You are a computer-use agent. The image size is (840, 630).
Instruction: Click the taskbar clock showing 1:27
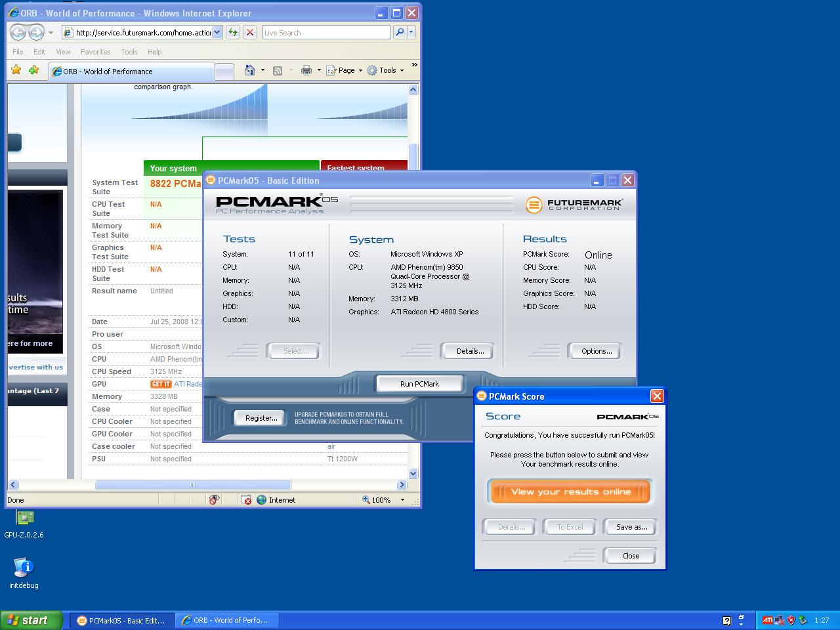(x=822, y=620)
